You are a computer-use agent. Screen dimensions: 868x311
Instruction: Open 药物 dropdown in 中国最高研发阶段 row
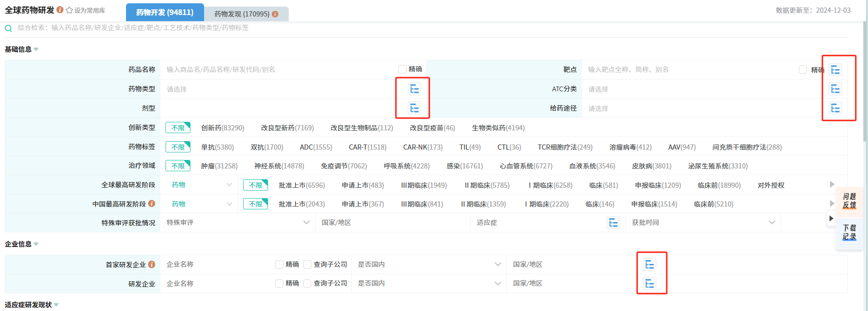201,204
